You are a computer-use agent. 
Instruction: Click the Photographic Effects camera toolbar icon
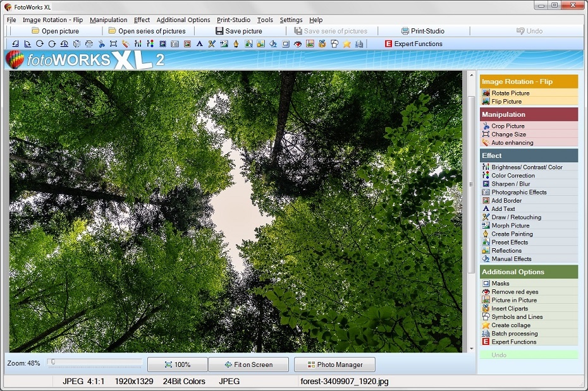tap(175, 44)
